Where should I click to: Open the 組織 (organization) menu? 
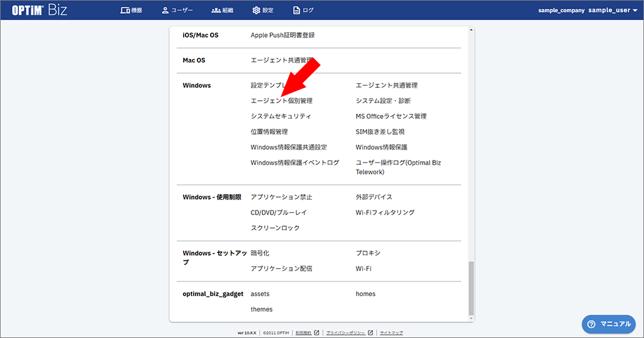pos(222,10)
